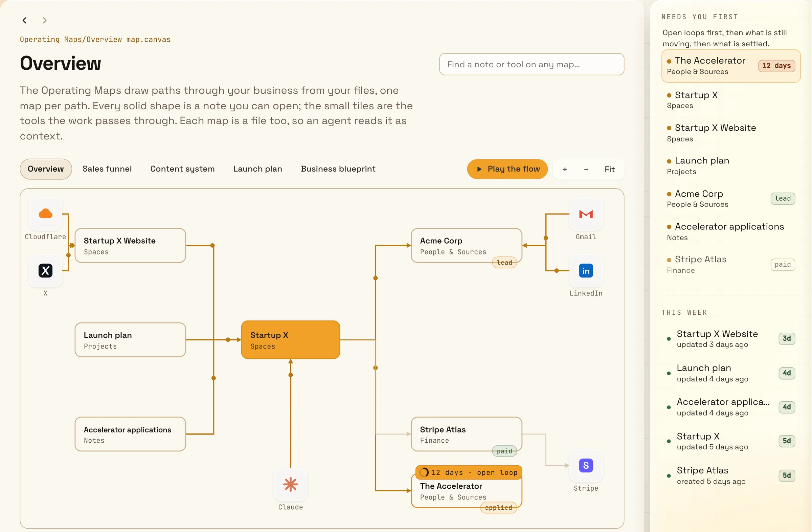Fit the canvas to view
This screenshot has height=532, width=812.
tap(609, 169)
